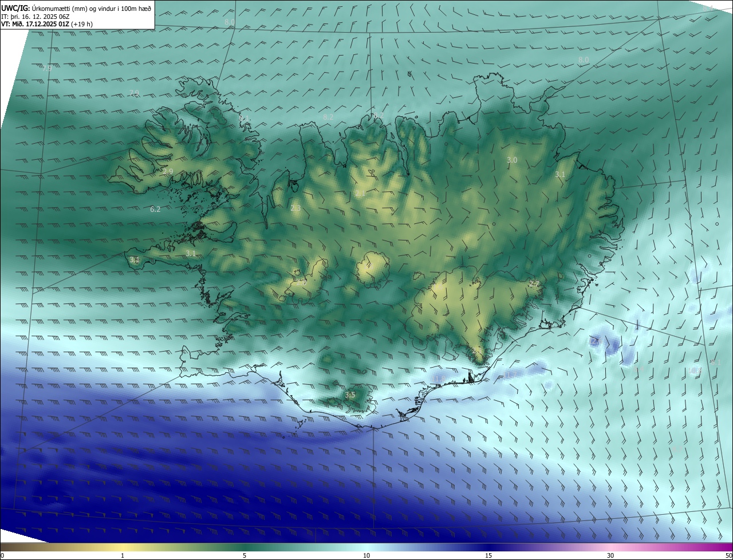This screenshot has width=733, height=560.
Task: Click the 2.9 value label on the Westfjords
Action: [x=168, y=171]
